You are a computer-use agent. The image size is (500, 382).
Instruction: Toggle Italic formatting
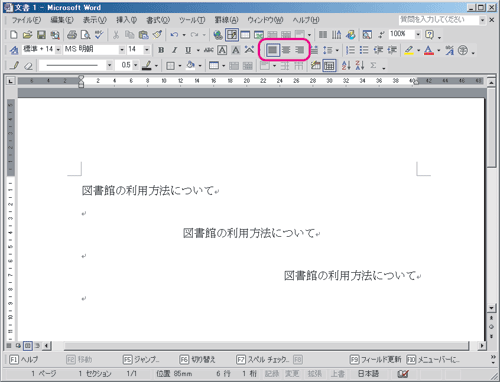pyautogui.click(x=174, y=50)
